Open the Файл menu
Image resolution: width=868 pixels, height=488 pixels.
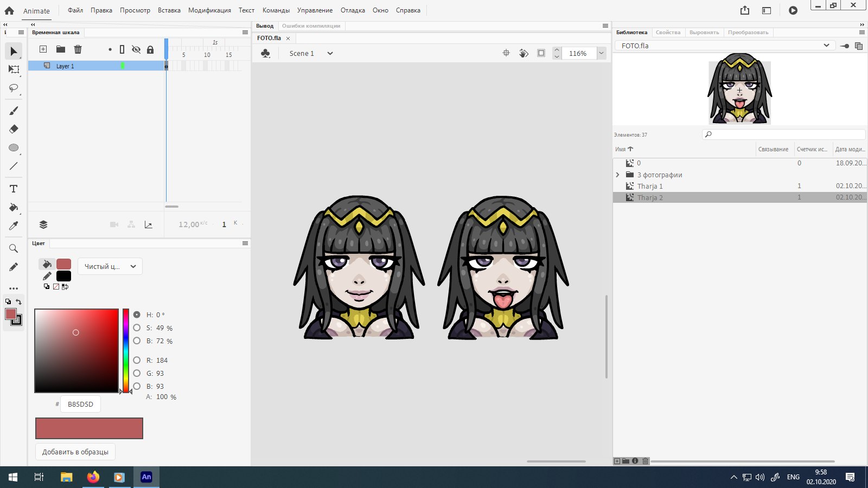[x=75, y=10]
